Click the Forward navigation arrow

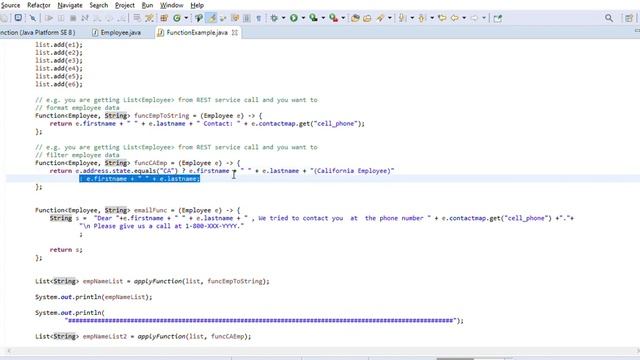[474, 18]
